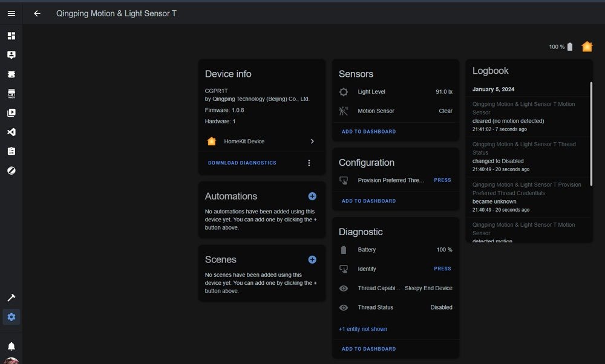
Task: Click the Sleepy End Device value
Action: pyautogui.click(x=428, y=288)
